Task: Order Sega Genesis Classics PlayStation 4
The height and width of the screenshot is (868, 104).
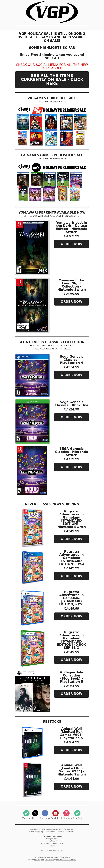Action: pos(71,375)
